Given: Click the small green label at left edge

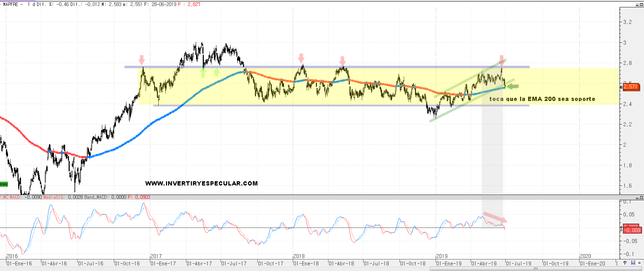Looking at the screenshot, I should [x=4, y=184].
